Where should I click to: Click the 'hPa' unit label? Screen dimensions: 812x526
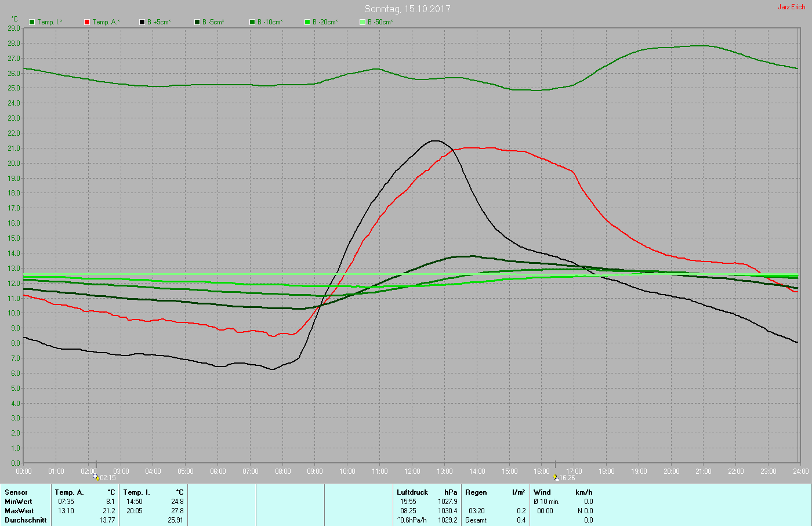[451, 492]
